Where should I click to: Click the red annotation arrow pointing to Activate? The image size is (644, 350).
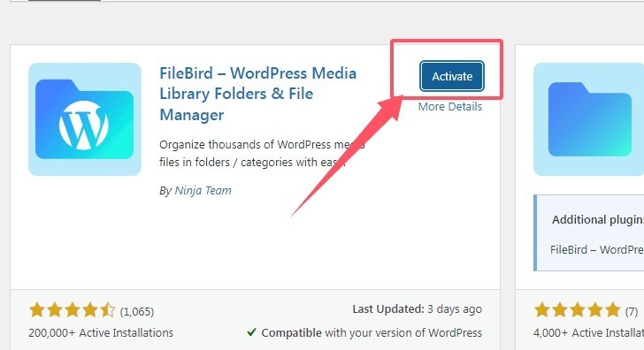point(349,155)
